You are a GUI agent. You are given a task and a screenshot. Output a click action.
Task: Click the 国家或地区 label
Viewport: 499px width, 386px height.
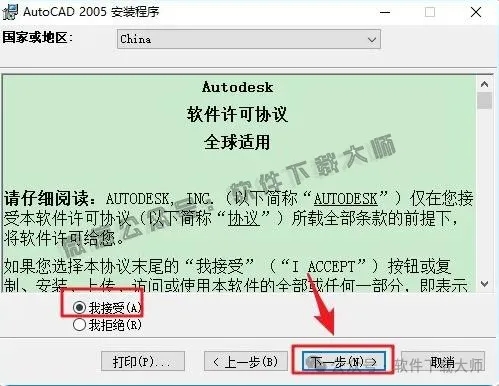pyautogui.click(x=37, y=37)
